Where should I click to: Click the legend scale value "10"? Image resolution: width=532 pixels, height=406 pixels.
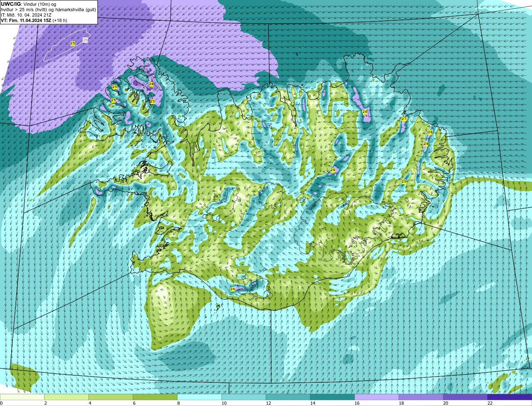pos(224,403)
